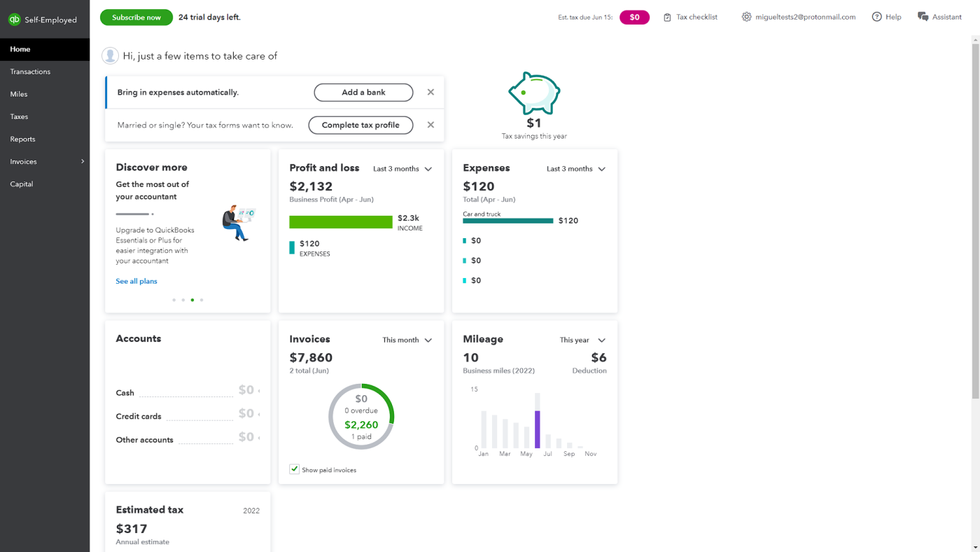Image resolution: width=980 pixels, height=552 pixels.
Task: Click the piggy bank tax savings icon
Action: (x=534, y=93)
